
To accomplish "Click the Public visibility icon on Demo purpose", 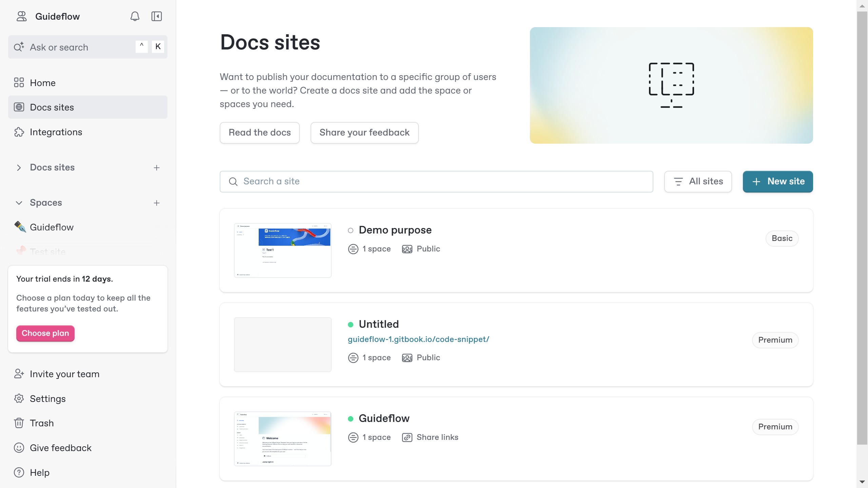I will [x=407, y=249].
